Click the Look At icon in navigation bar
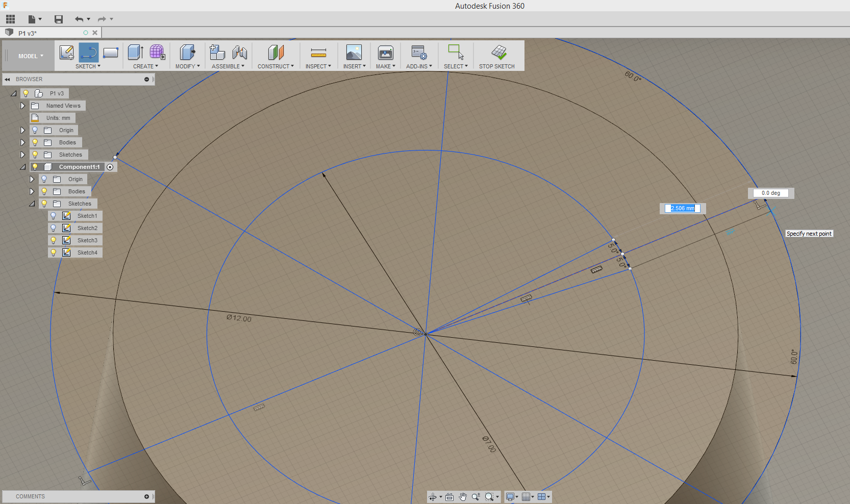 [449, 497]
